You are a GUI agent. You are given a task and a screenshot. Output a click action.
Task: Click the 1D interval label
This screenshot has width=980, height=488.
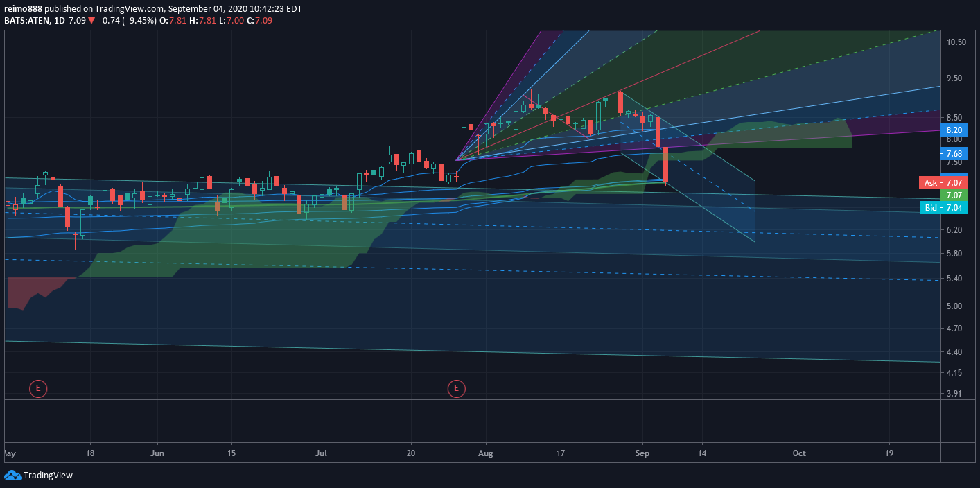60,21
